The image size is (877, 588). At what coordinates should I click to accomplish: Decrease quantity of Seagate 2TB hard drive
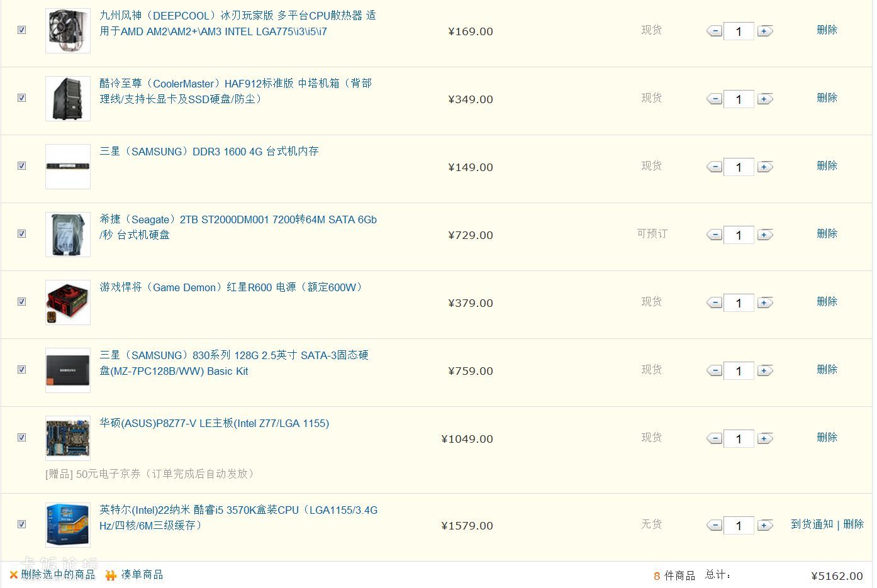point(715,235)
